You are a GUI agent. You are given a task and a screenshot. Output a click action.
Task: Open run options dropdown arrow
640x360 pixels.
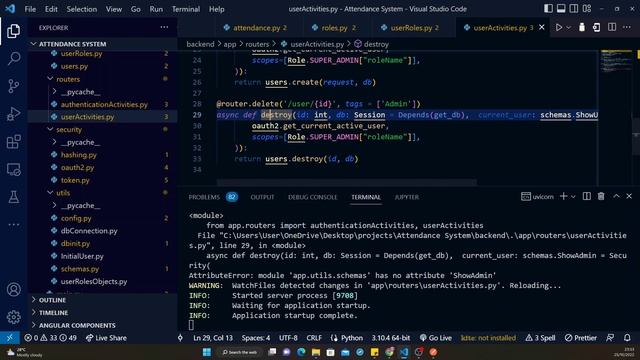click(x=568, y=27)
